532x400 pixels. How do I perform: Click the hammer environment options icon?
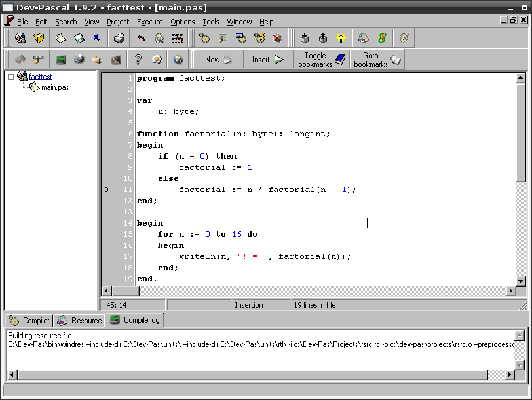click(39, 60)
